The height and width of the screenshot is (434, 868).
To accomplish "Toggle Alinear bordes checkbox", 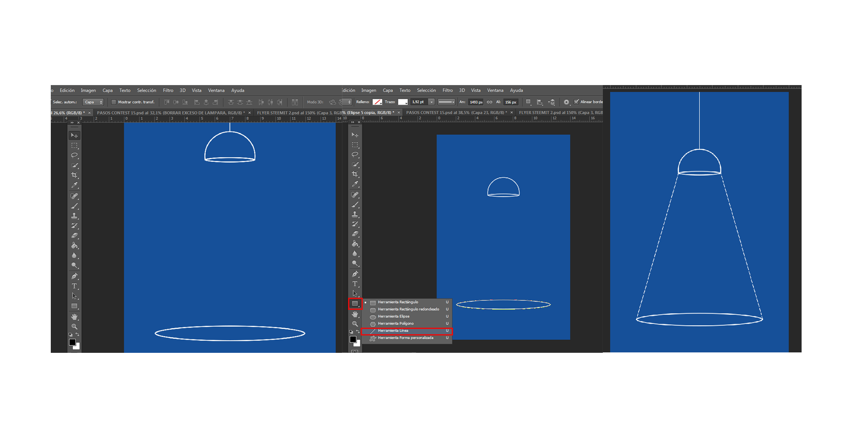I will [576, 102].
